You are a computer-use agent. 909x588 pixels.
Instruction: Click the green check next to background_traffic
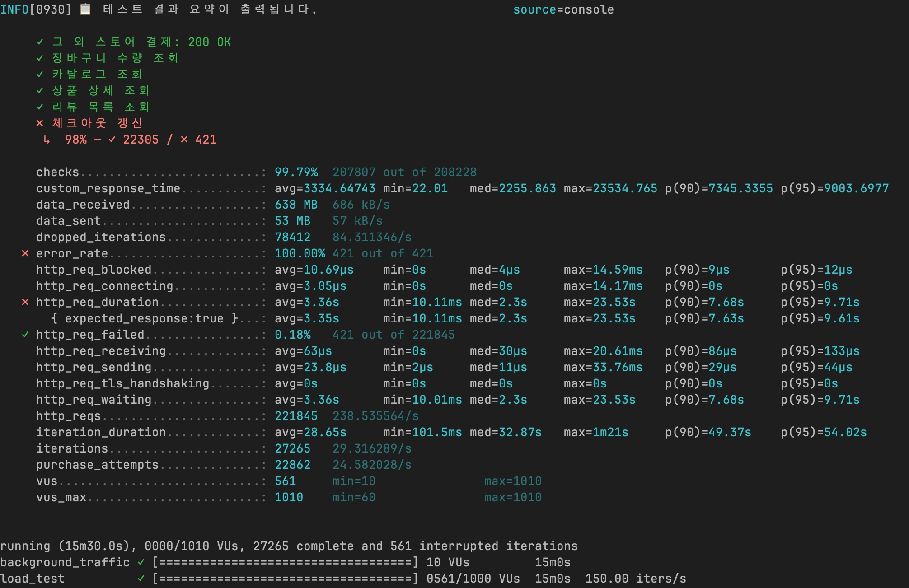141,562
